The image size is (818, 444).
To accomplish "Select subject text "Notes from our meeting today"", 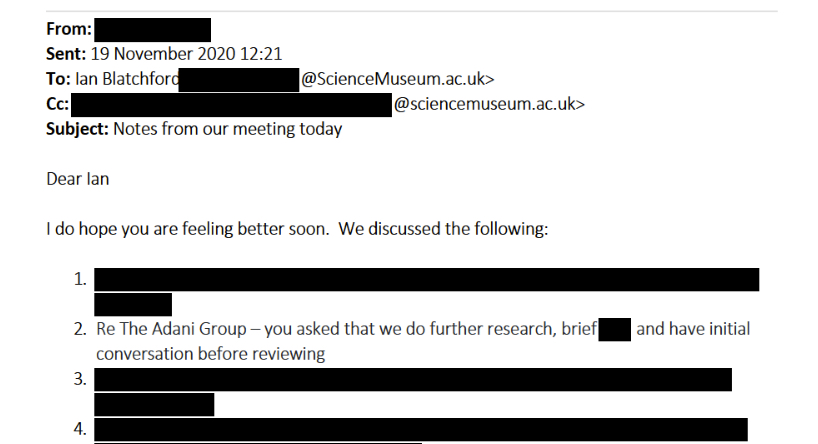I will pyautogui.click(x=227, y=129).
